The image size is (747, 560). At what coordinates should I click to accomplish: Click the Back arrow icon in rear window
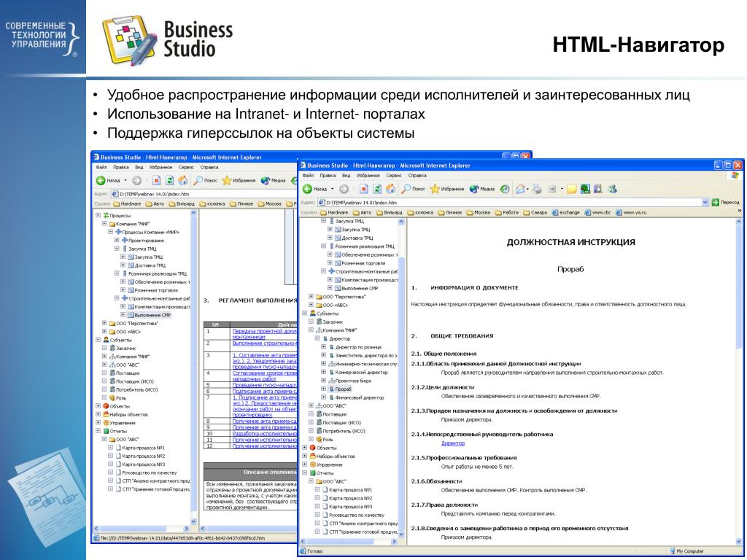(x=101, y=181)
